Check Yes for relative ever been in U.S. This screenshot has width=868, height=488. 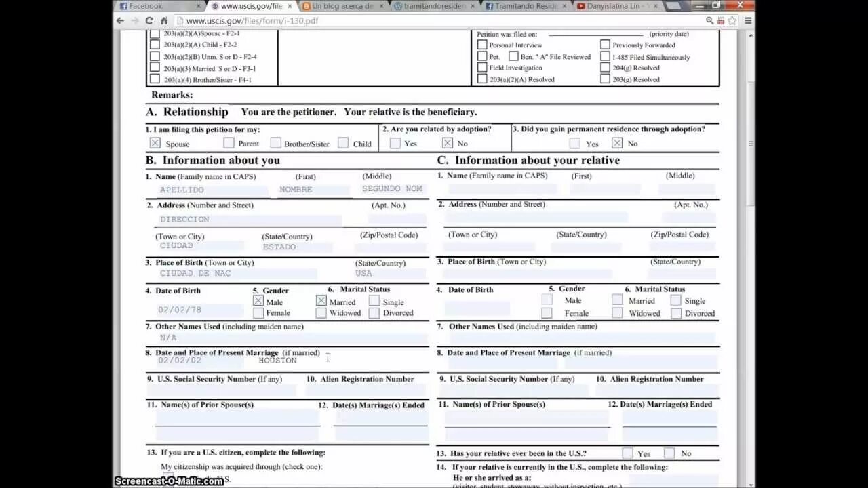tap(628, 453)
